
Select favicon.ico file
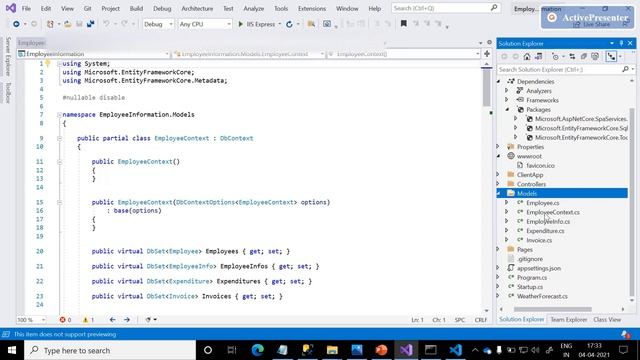click(x=540, y=165)
